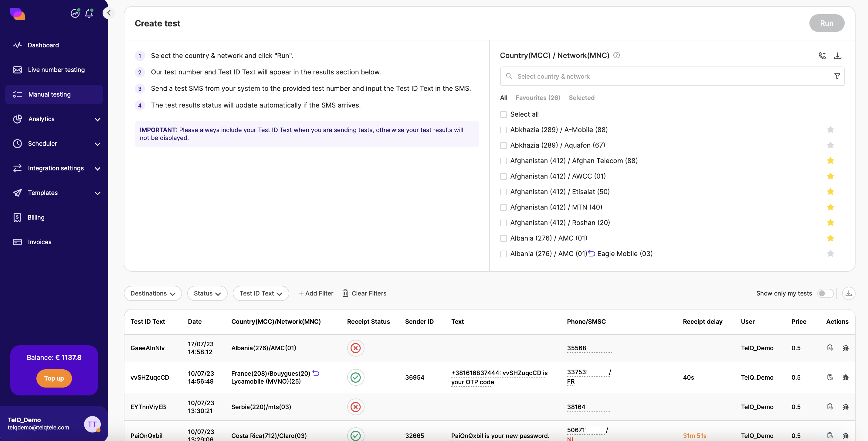Click the phone icon beside Country/Network heading
Image resolution: width=868 pixels, height=441 pixels.
click(x=822, y=56)
